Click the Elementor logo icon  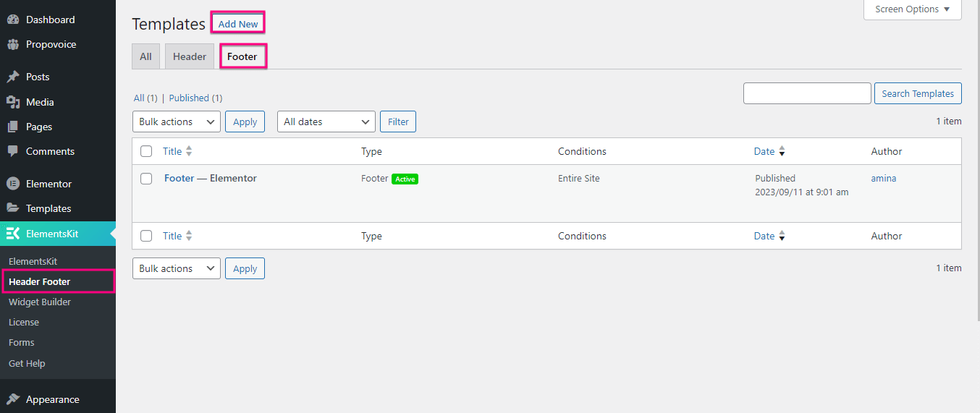13,184
